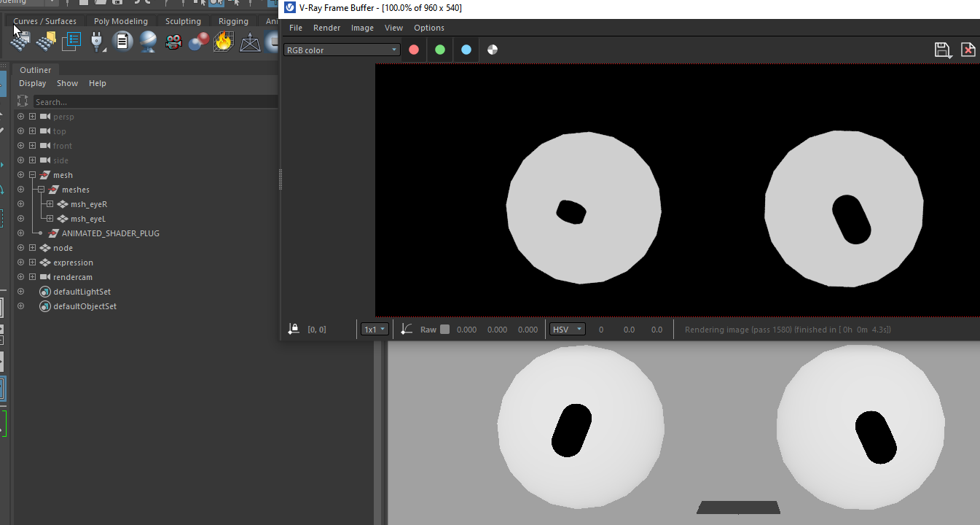Toggle the green channel in frame buffer
Screen dimensions: 980x525
[x=440, y=50]
